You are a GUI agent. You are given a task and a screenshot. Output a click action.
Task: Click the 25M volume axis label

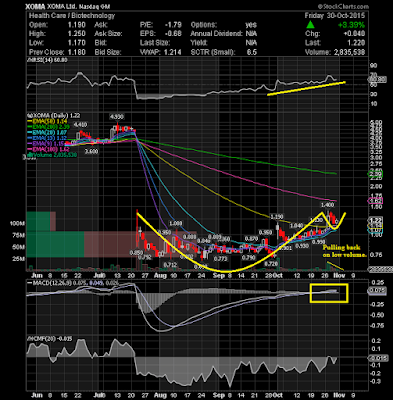18,259
